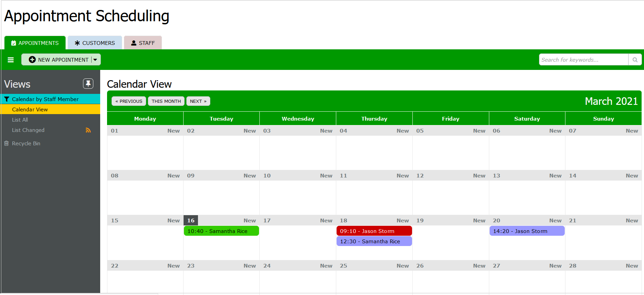The image size is (644, 295).
Task: Select the List All view
Action: click(x=20, y=120)
